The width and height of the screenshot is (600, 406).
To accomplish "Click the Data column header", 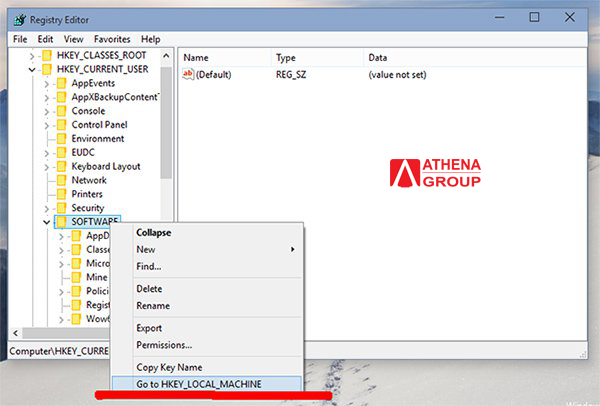I will [x=378, y=58].
